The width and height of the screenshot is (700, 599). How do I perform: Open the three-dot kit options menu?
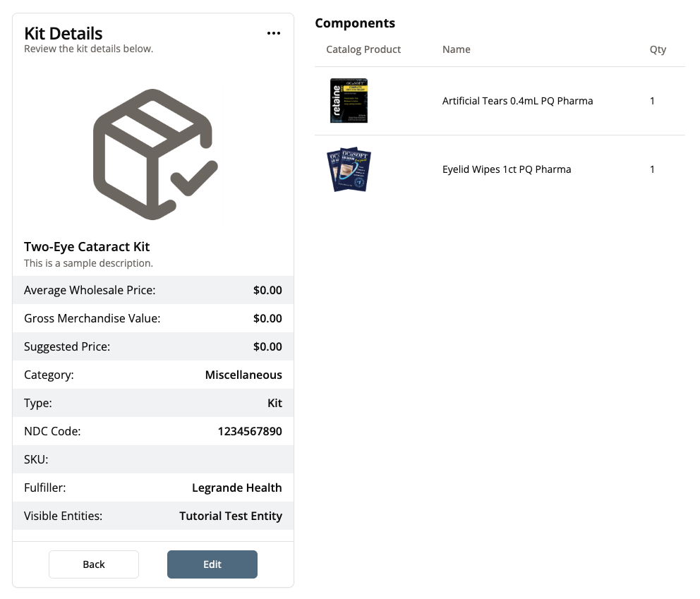tap(274, 33)
